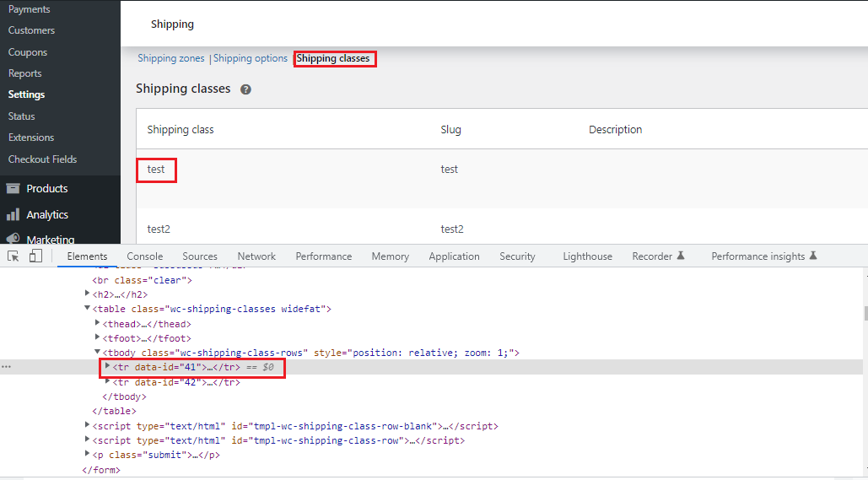Image resolution: width=868 pixels, height=480 pixels.
Task: Click the Marketing megaphone icon
Action: 13,239
